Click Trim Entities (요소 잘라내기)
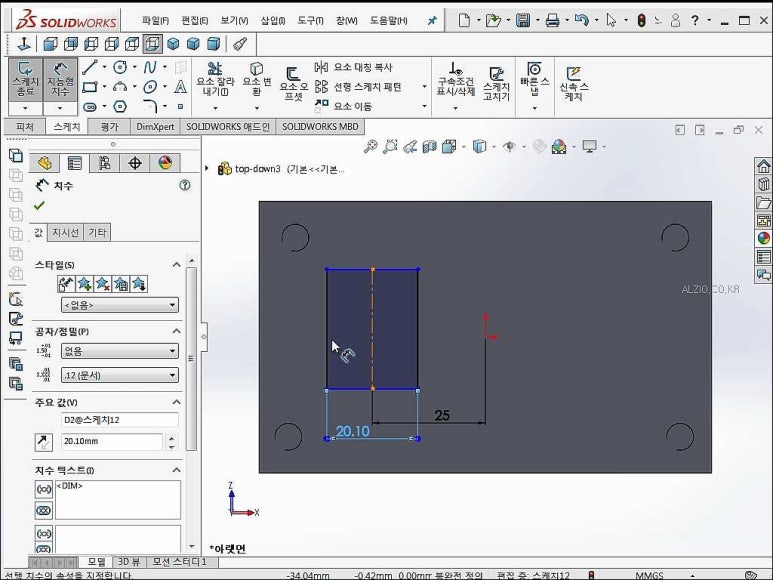The width and height of the screenshot is (773, 580). pos(215,79)
